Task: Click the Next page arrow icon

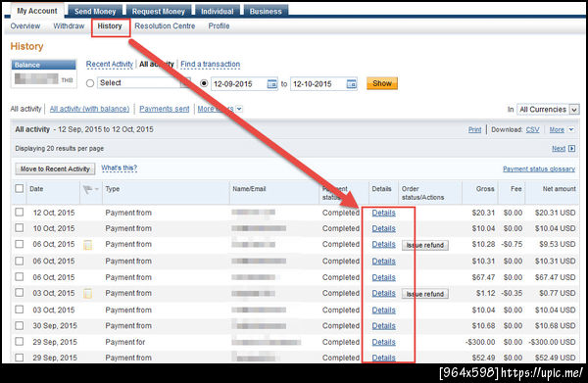Action: [x=571, y=149]
